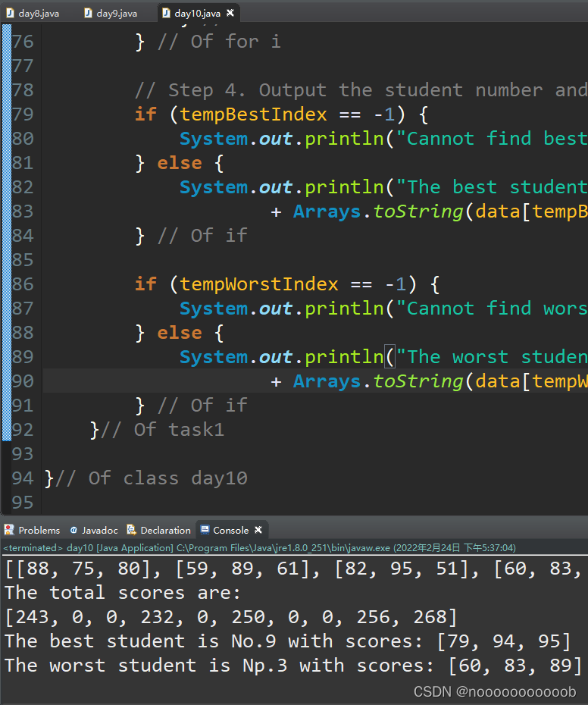Click the terminated day10 launch status line
This screenshot has width=588, height=705.
259,547
